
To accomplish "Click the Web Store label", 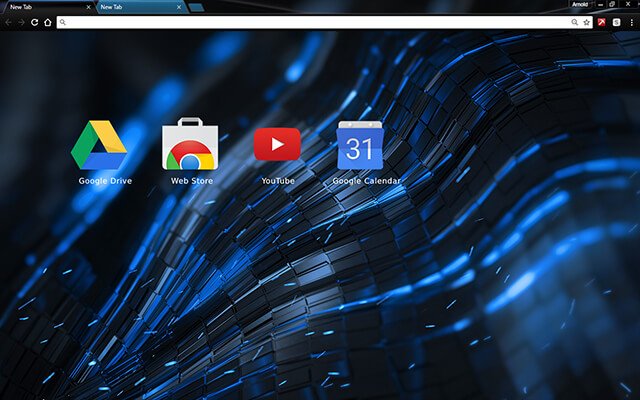I will pyautogui.click(x=192, y=181).
